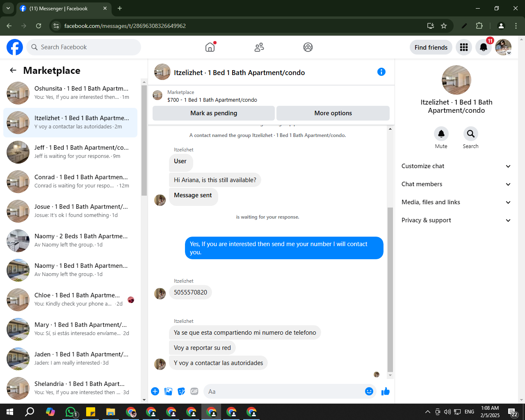This screenshot has width=525, height=420.
Task: Open emoji picker in message box
Action: 369,391
